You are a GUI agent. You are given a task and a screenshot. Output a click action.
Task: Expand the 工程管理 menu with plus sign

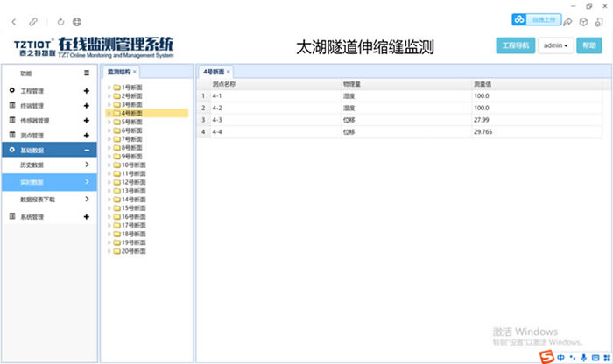pyautogui.click(x=86, y=91)
